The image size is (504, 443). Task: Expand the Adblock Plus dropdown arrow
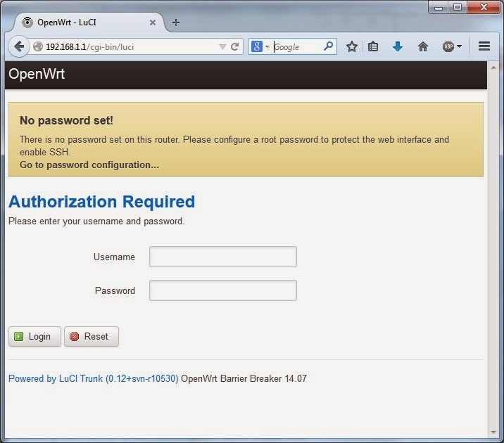click(x=460, y=47)
